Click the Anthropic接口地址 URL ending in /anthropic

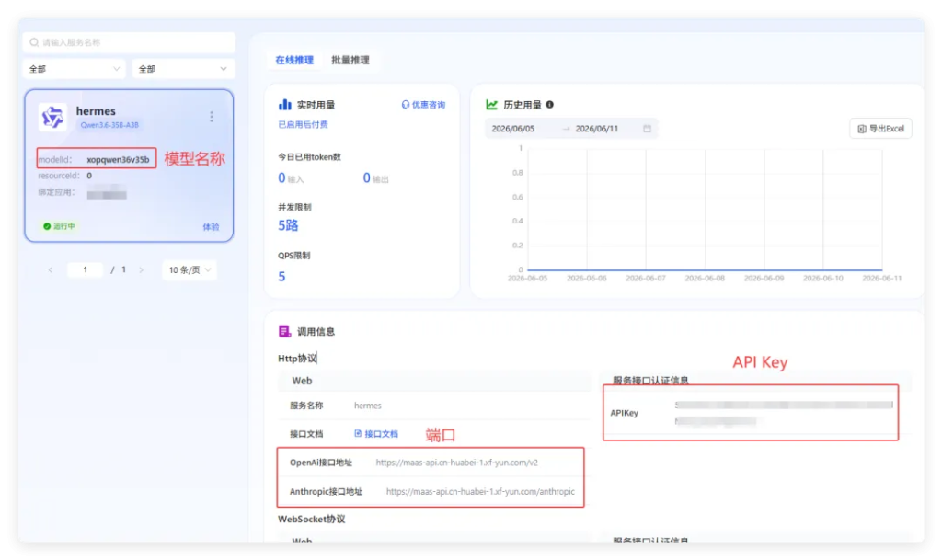point(480,492)
